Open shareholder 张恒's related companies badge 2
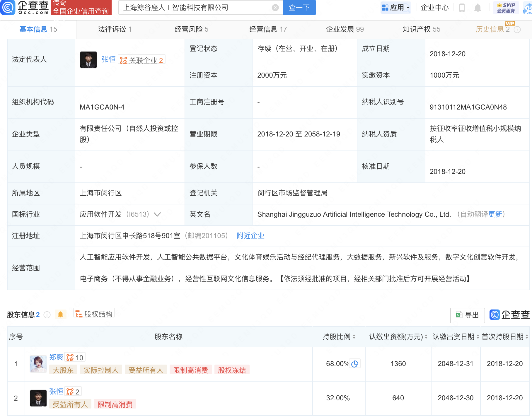The height and width of the screenshot is (417, 532). click(73, 392)
